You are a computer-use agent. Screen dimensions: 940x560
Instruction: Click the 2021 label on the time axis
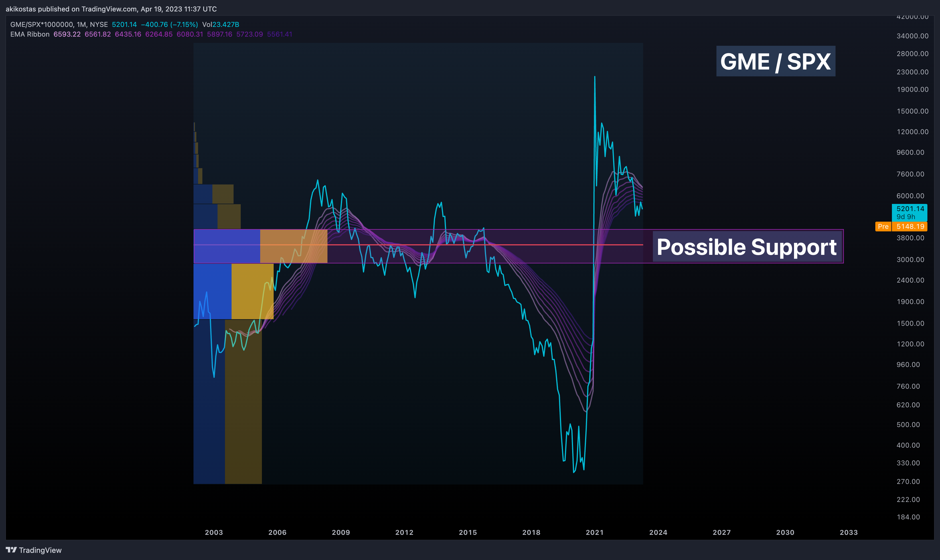point(595,533)
